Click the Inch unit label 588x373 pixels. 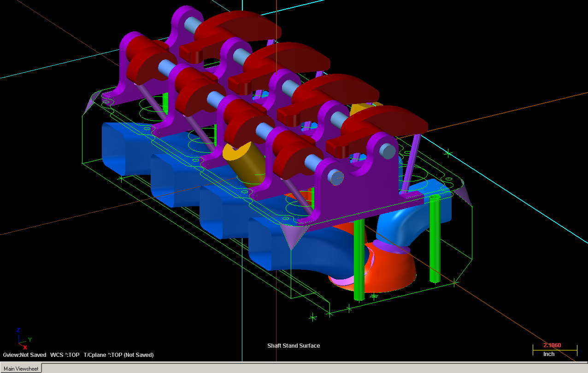tap(549, 354)
